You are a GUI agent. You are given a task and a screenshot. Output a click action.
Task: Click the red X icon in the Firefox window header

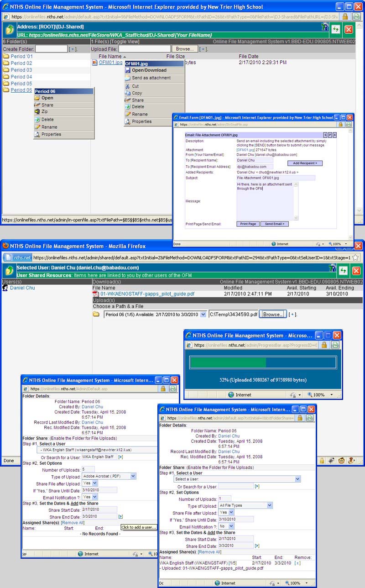click(356, 271)
